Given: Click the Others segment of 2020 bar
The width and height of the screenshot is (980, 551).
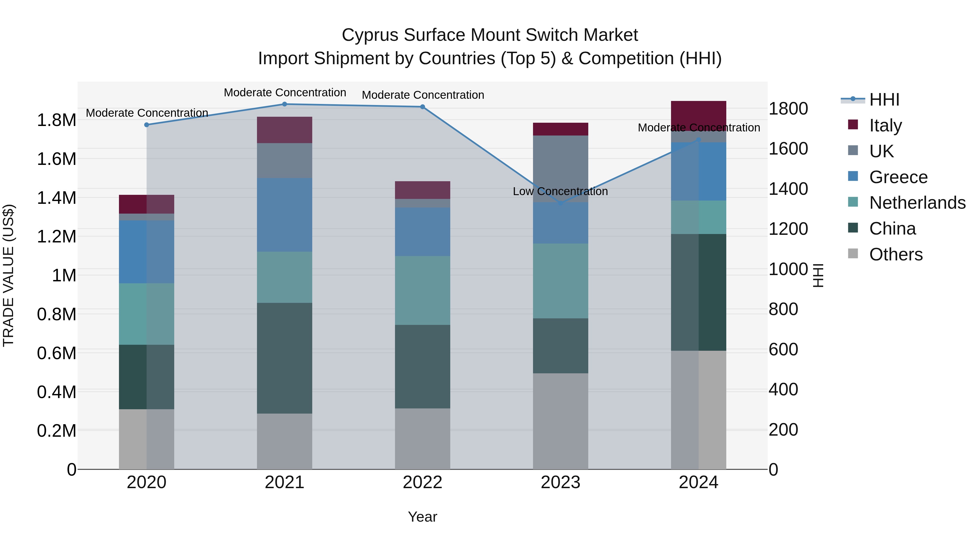Looking at the screenshot, I should tap(146, 439).
